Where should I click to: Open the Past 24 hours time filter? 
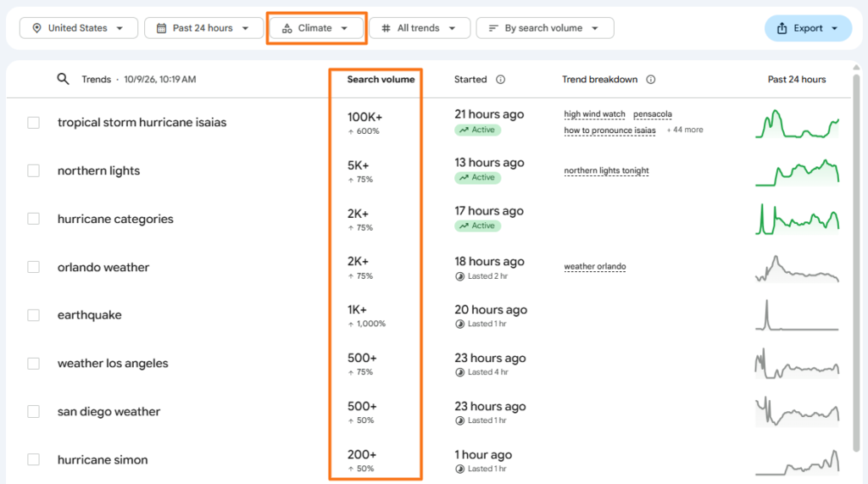pos(203,28)
